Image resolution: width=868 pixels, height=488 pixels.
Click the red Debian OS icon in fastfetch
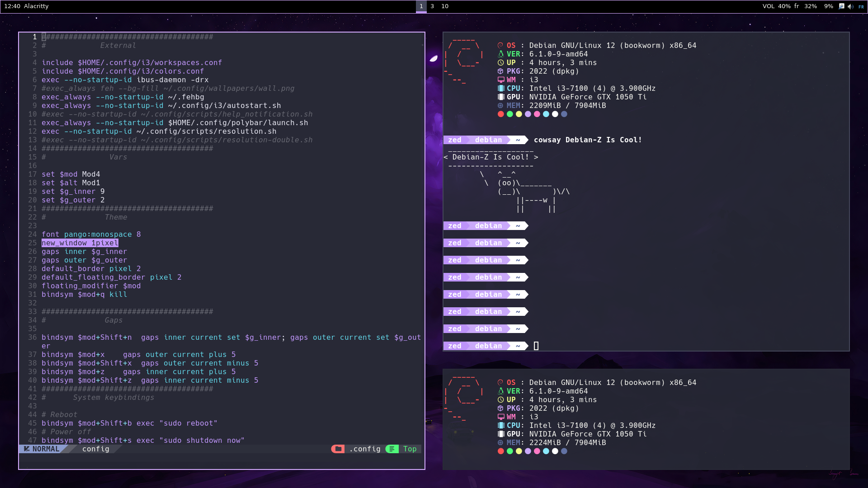500,45
